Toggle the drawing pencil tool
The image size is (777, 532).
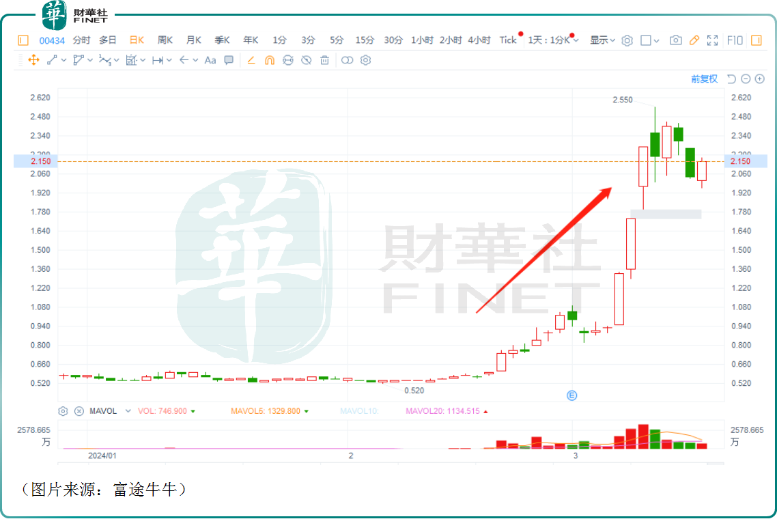tap(694, 40)
